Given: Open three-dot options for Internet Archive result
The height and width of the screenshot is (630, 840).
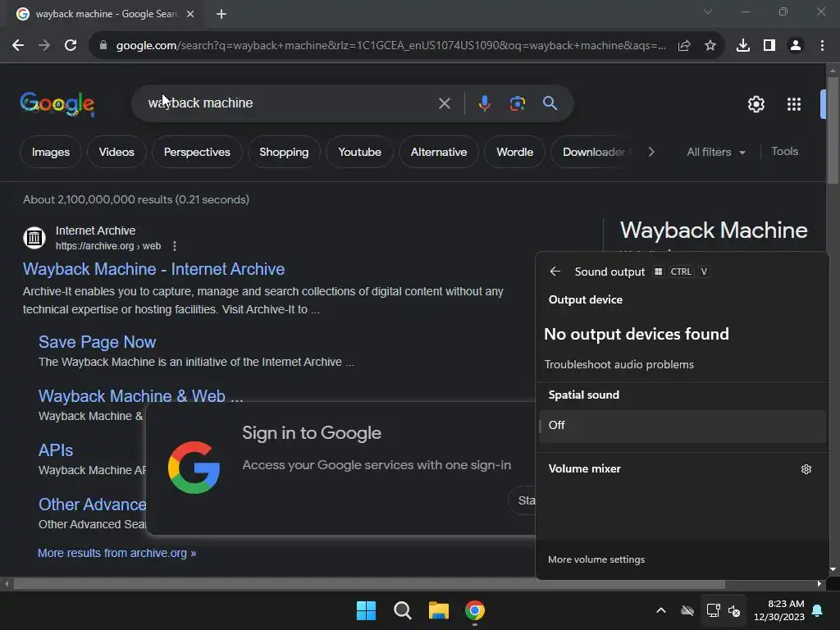Looking at the screenshot, I should [x=175, y=246].
